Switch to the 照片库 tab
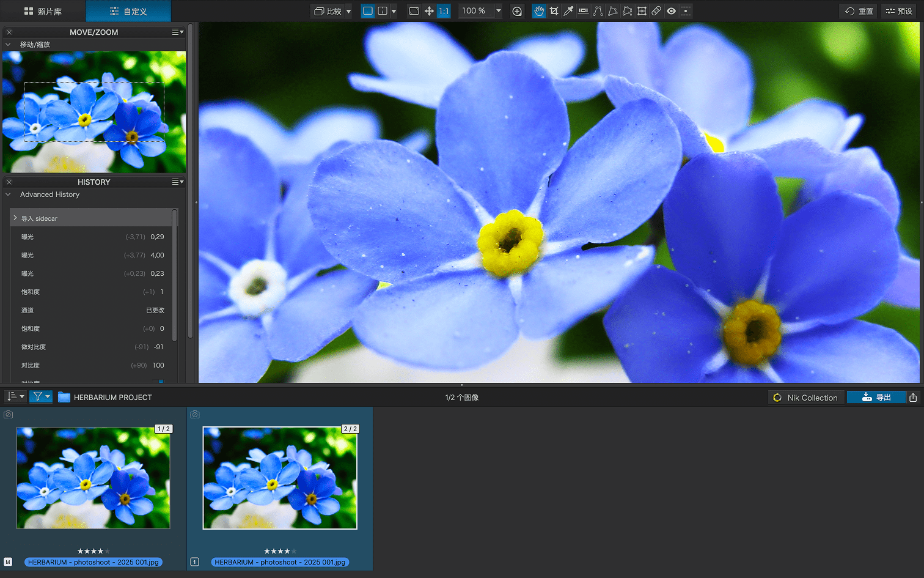 point(43,11)
